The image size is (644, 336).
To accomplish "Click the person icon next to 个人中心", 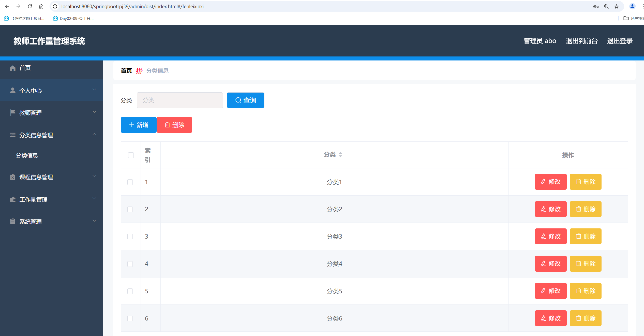I will (13, 91).
